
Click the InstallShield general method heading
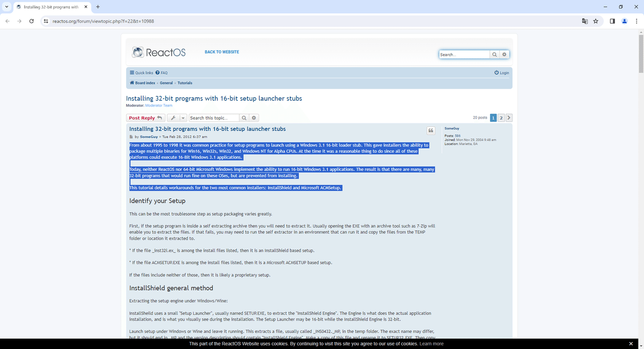(171, 288)
